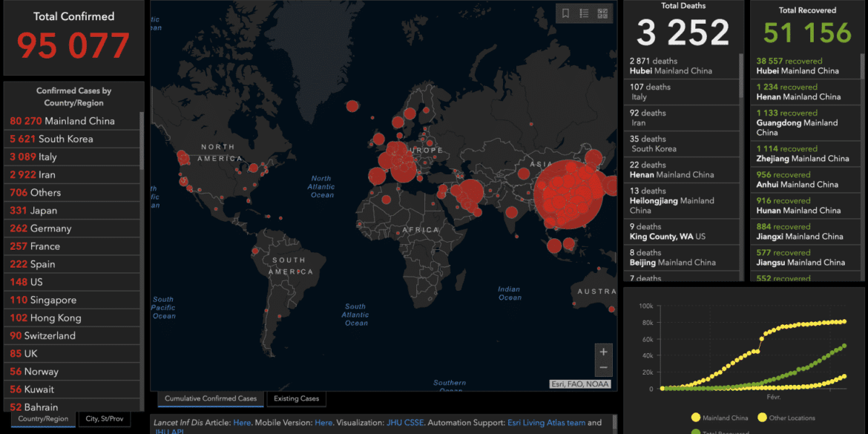Screen dimensions: 868x434
Task: Zoom out of the map with minus button
Action: [x=603, y=368]
